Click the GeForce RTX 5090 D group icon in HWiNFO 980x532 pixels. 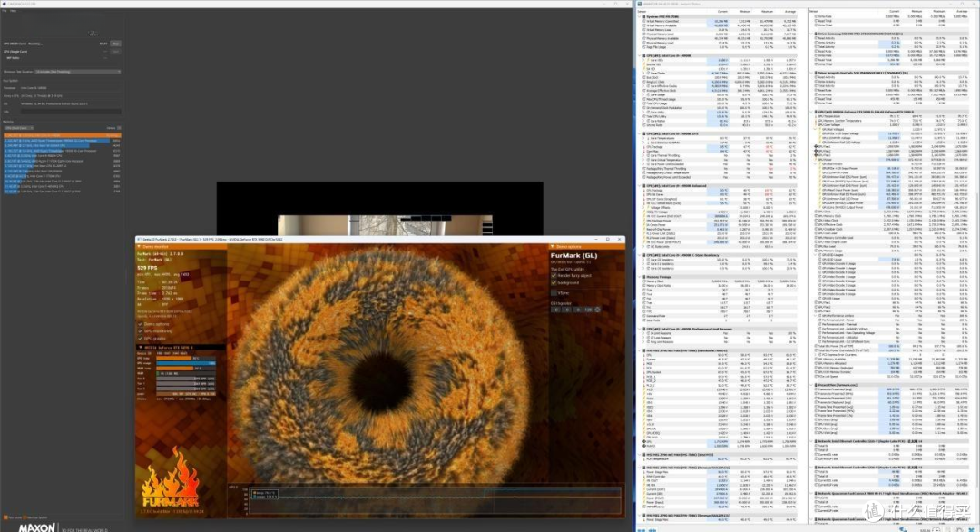(x=815, y=112)
